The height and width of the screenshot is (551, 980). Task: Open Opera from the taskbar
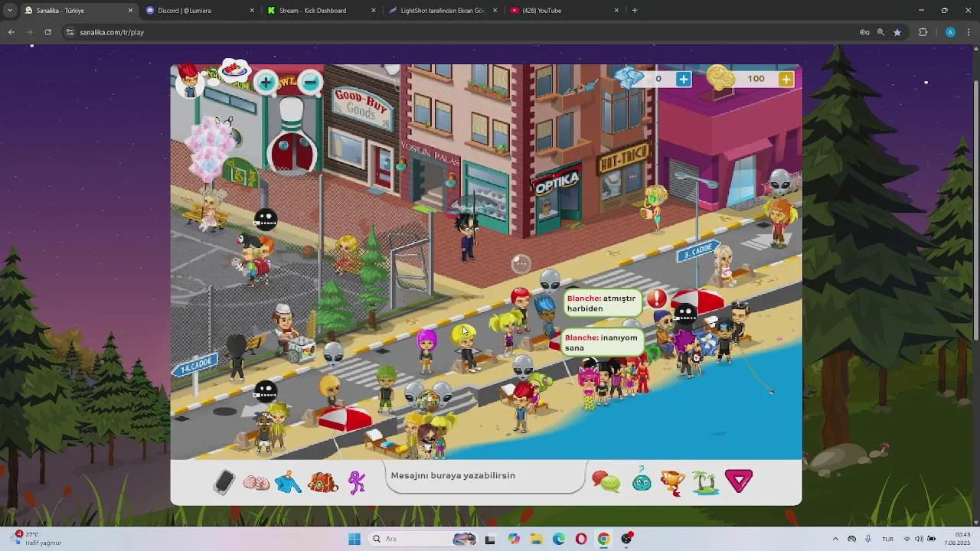tap(581, 539)
